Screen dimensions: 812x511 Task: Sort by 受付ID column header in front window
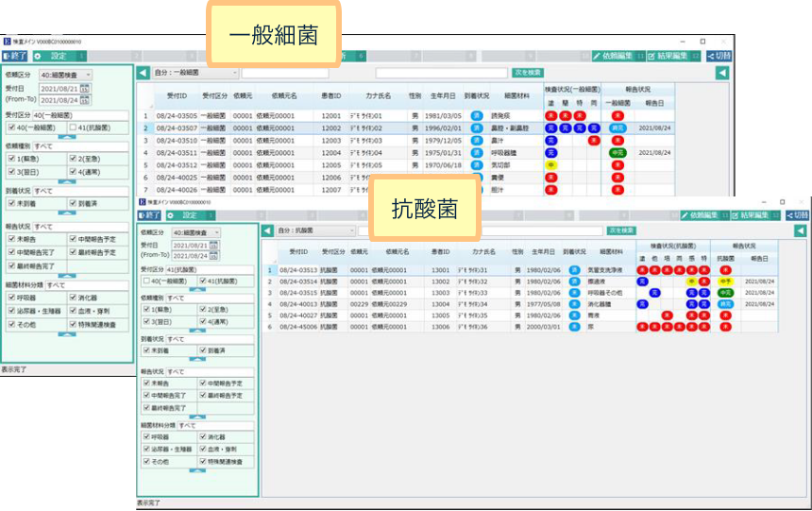pos(299,252)
